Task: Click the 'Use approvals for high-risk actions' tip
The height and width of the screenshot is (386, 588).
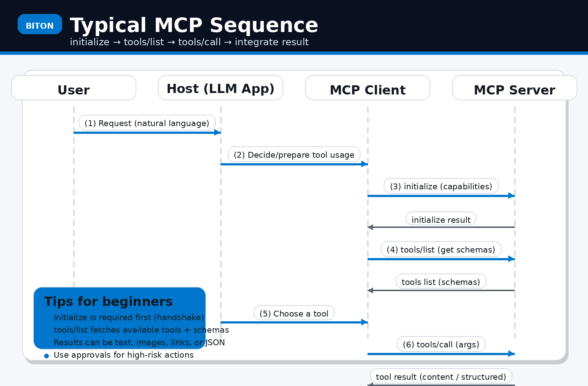Action: 123,355
